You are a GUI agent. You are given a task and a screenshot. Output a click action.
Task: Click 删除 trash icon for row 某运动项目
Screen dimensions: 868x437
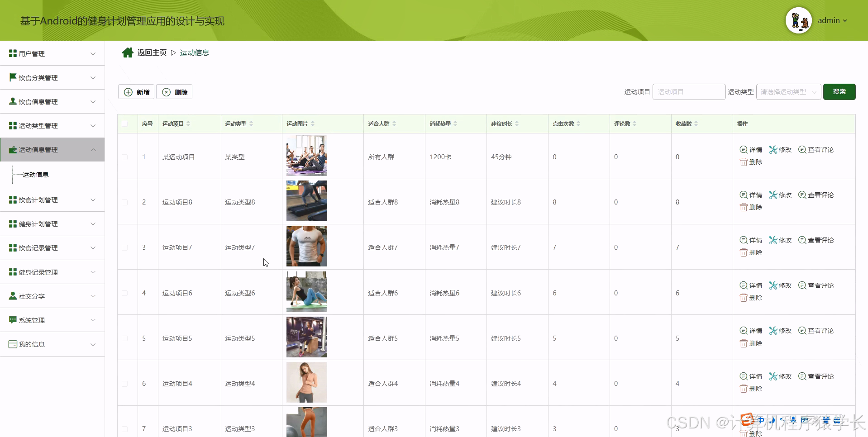click(744, 162)
